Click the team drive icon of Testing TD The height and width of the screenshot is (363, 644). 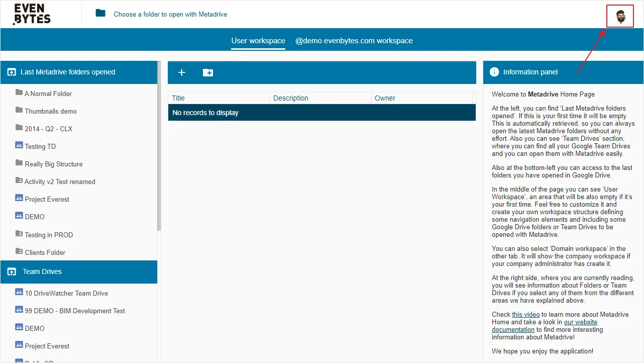click(19, 145)
